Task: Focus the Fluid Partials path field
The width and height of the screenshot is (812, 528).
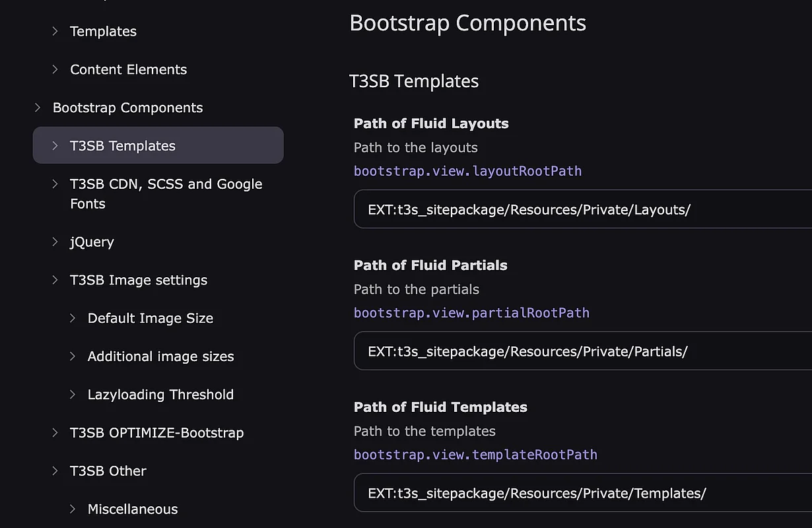Action: point(581,351)
